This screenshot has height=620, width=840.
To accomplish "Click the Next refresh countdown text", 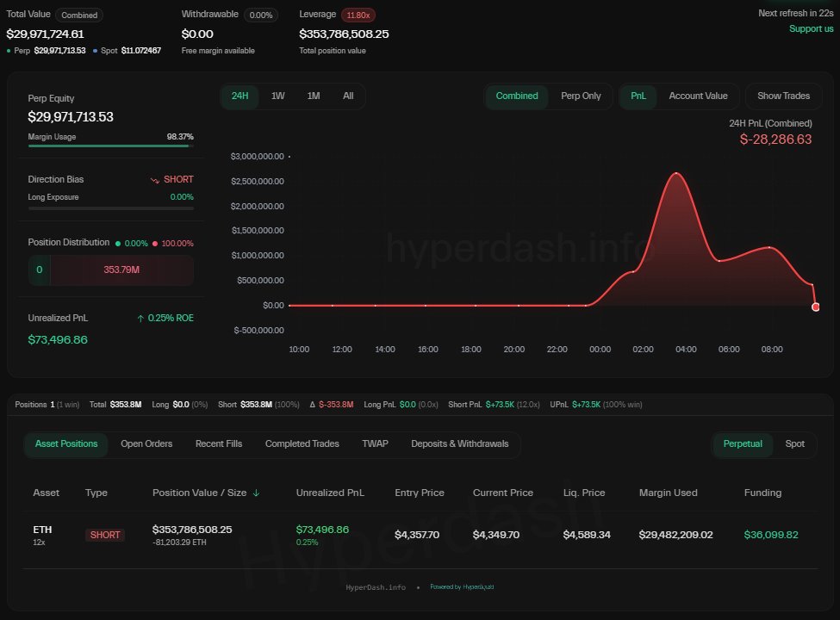I will click(795, 14).
